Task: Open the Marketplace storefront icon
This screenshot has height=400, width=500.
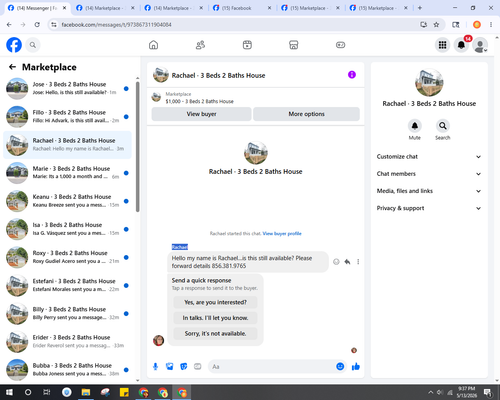Action: (294, 45)
